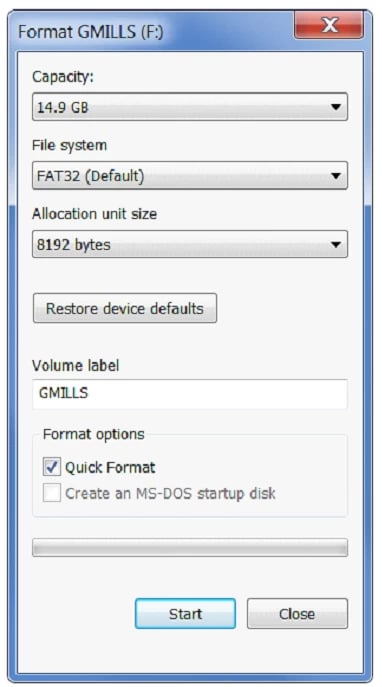Click the arrow icon on the Capacity box
Screen dimensions: 382x687
(x=336, y=107)
